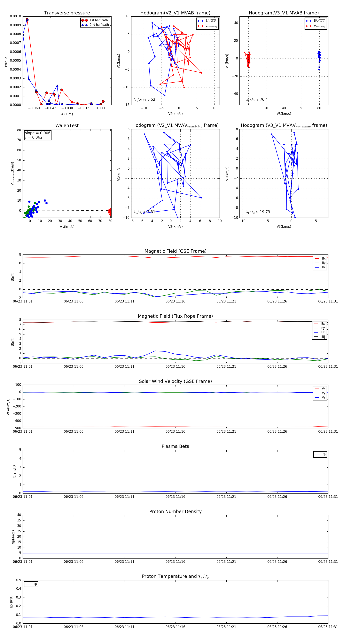The height and width of the screenshot is (644, 351).
Task: Click the eigenvalue ratio text "76.4"
Action: point(264,100)
